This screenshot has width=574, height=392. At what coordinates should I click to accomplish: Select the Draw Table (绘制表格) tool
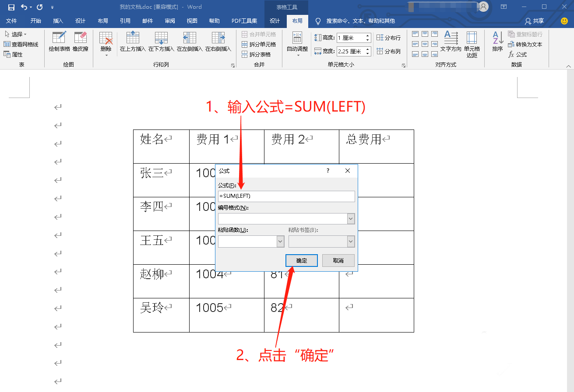point(59,42)
